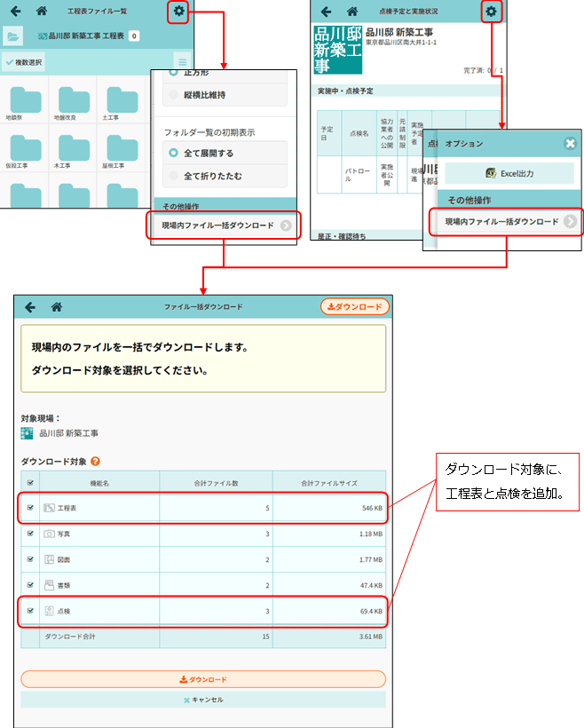584x728 pixels.
Task: Click the キャンセル button
Action: tap(203, 700)
